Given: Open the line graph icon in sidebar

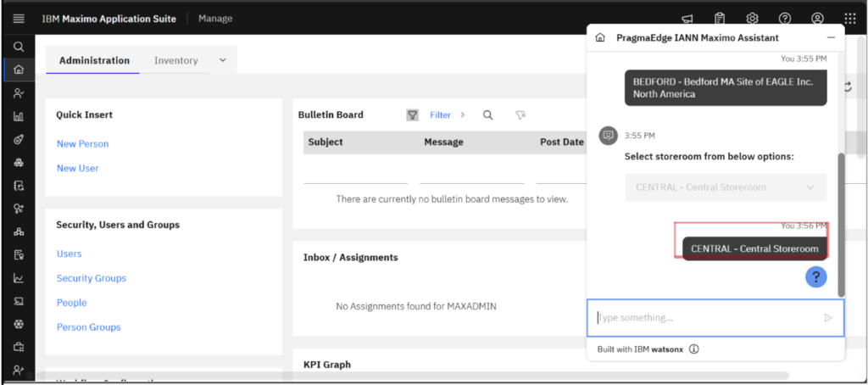Looking at the screenshot, I should tap(19, 278).
